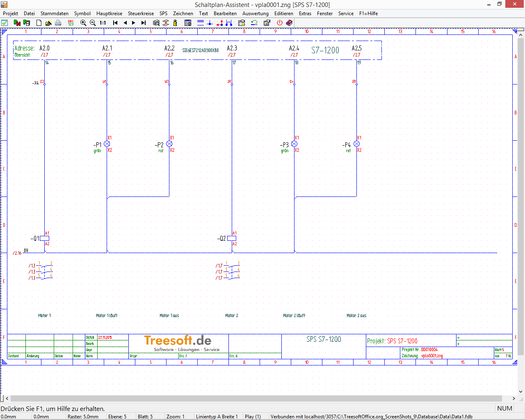The image size is (525, 420).
Task: Jump to first page with skip-back arrow
Action: (115, 23)
